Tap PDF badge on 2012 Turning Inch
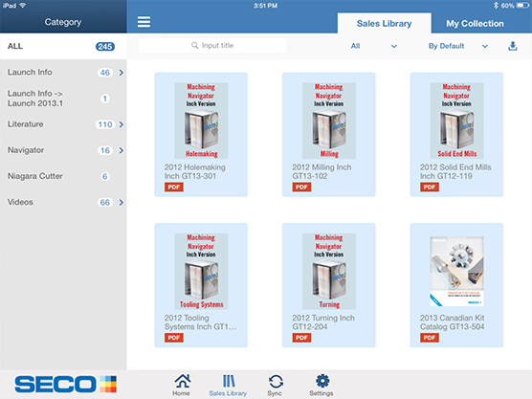Screen dimensions: 532x399 [x=301, y=338]
